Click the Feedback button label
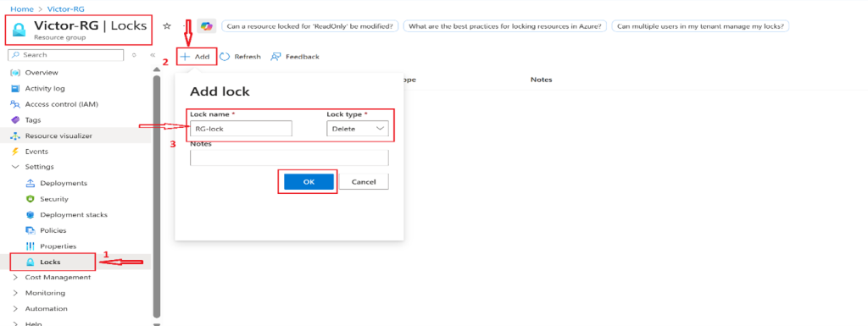This screenshot has width=868, height=326. (303, 57)
